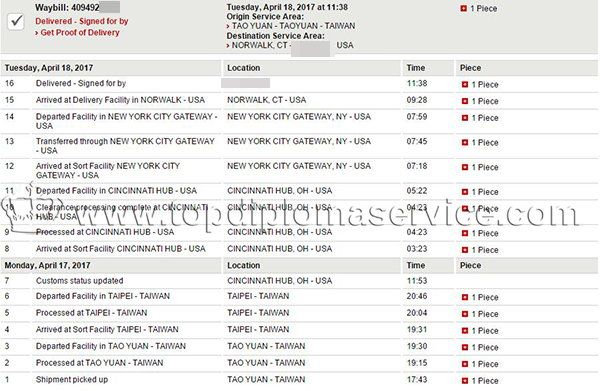
Task: Click 'Tuesday, April 18, 2017 at 11:38' header text
Action: point(287,7)
